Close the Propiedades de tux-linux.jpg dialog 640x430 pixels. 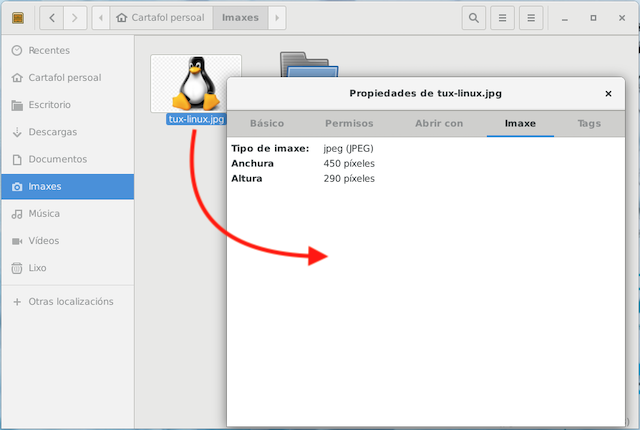tap(608, 93)
